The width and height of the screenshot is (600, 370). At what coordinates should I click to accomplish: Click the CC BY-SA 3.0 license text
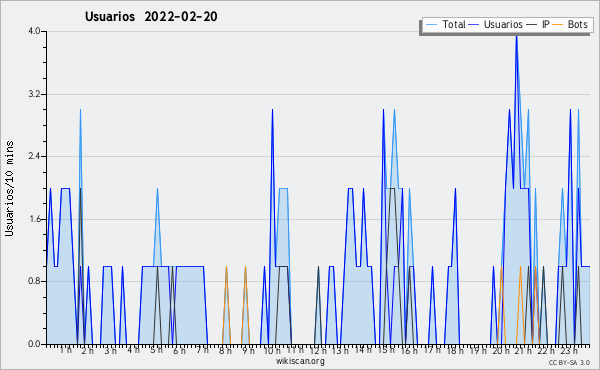[x=569, y=362]
